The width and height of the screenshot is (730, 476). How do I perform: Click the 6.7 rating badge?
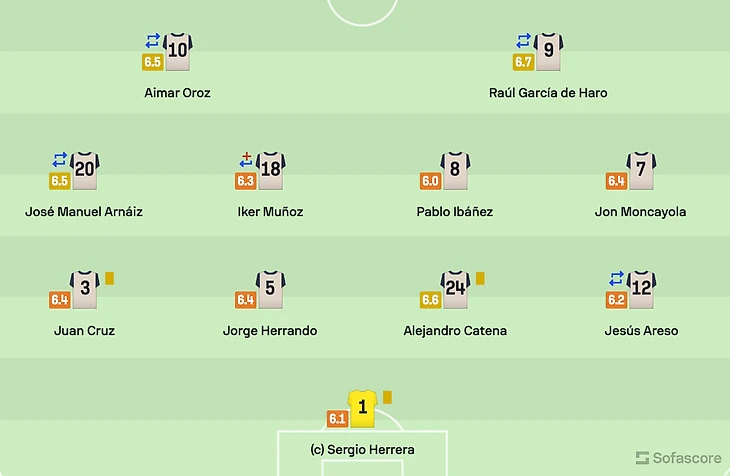coord(523,62)
